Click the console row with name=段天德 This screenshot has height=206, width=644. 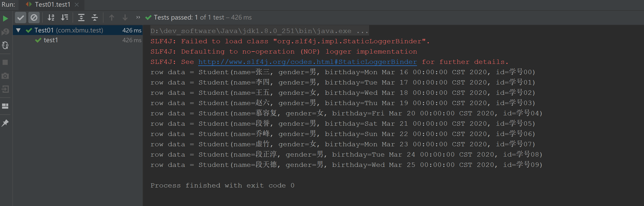346,165
